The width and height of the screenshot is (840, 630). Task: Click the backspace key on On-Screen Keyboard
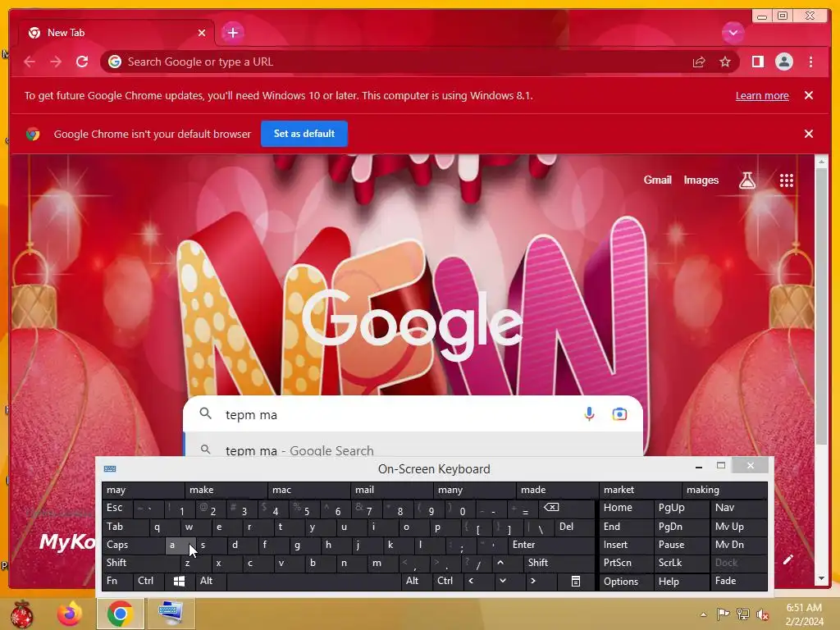click(x=566, y=508)
